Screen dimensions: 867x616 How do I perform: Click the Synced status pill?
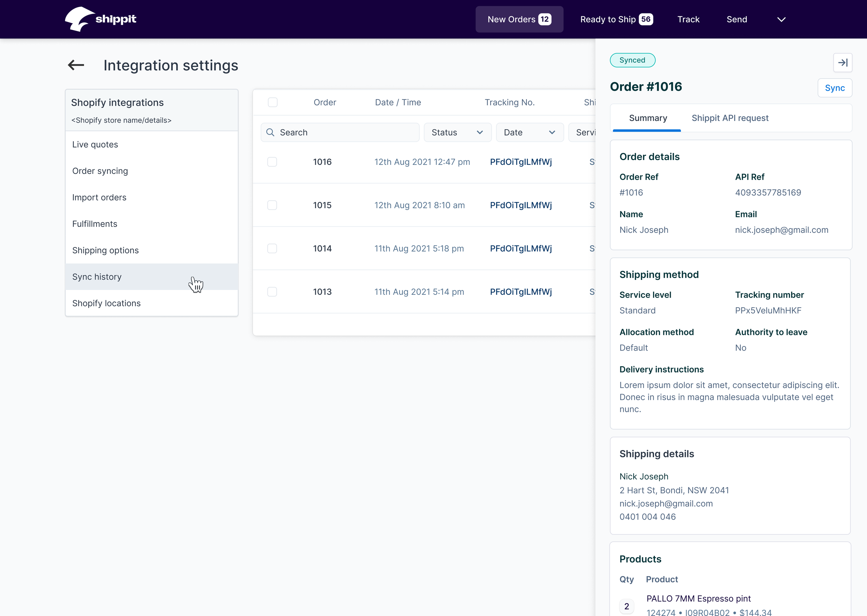tap(632, 60)
